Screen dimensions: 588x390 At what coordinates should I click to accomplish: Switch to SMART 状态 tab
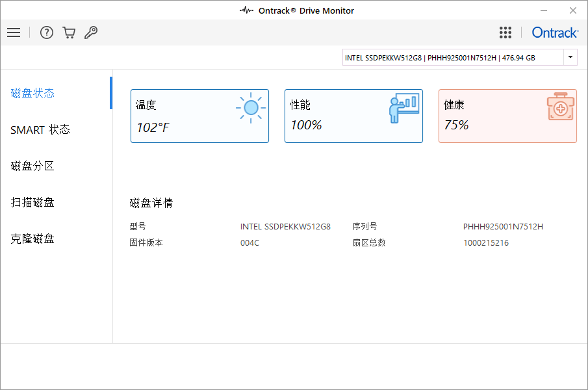(40, 130)
